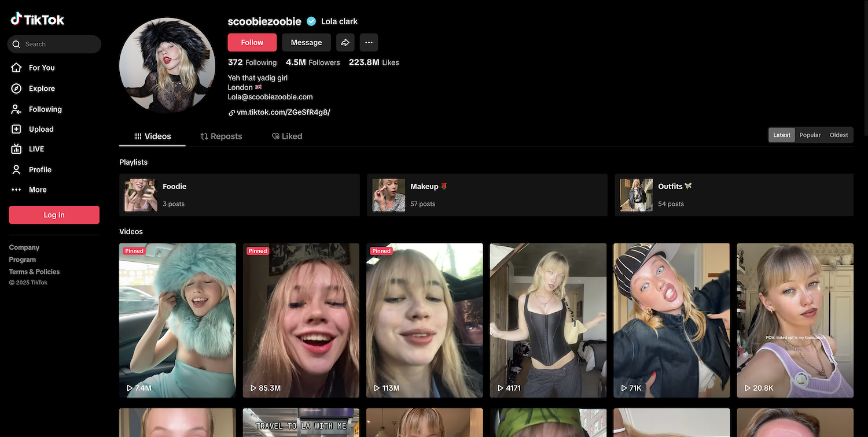Switch to the Reposts tab
Screen dimensions: 868x437
pyautogui.click(x=221, y=136)
